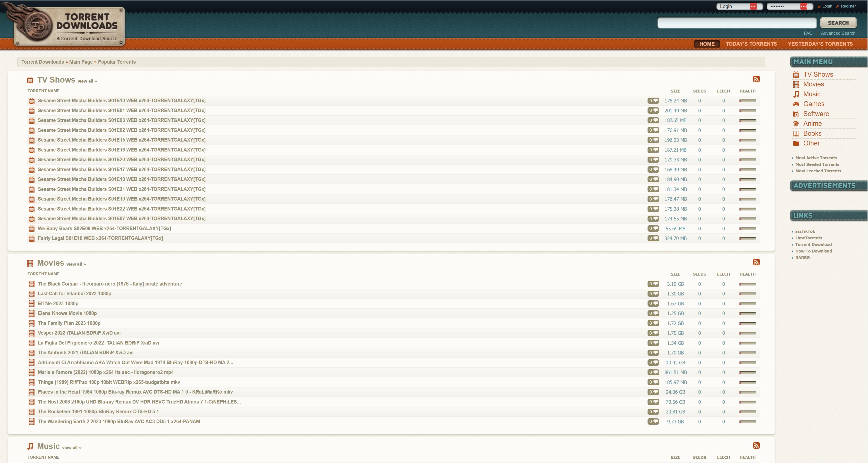The image size is (868, 463).
Task: Click 'view all' next to Movies
Action: click(76, 264)
